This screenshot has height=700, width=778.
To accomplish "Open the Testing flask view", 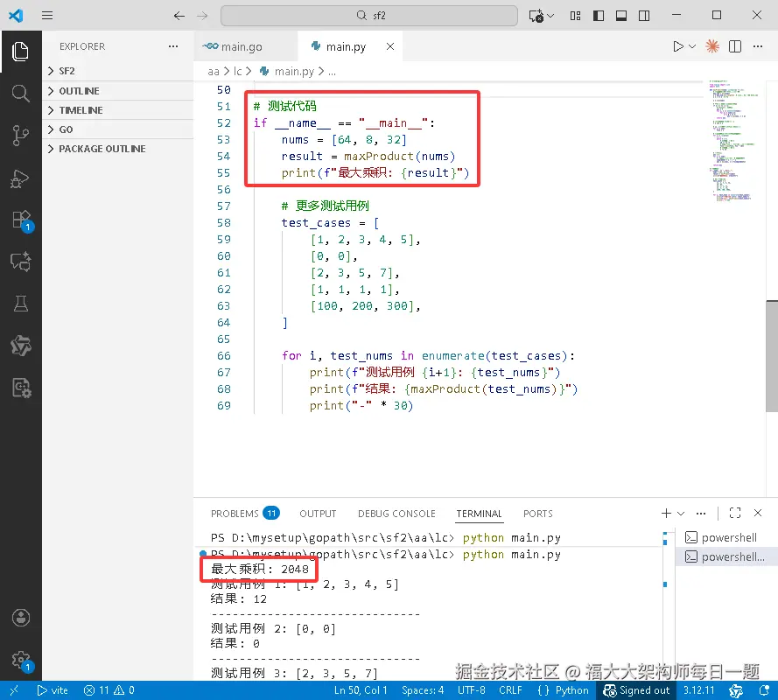I will (x=20, y=303).
